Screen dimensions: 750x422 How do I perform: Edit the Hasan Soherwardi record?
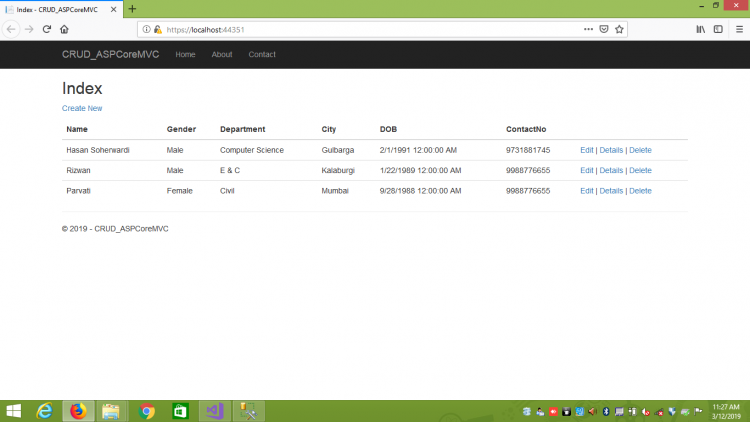point(586,150)
